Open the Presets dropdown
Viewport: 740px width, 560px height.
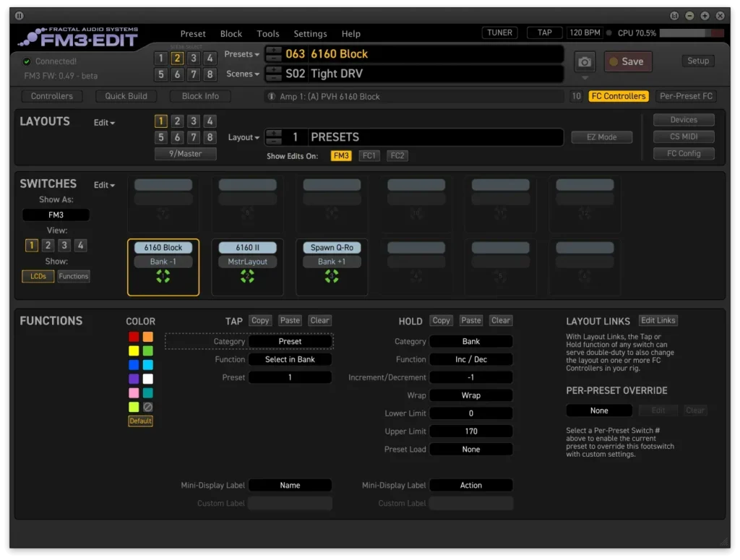click(242, 54)
